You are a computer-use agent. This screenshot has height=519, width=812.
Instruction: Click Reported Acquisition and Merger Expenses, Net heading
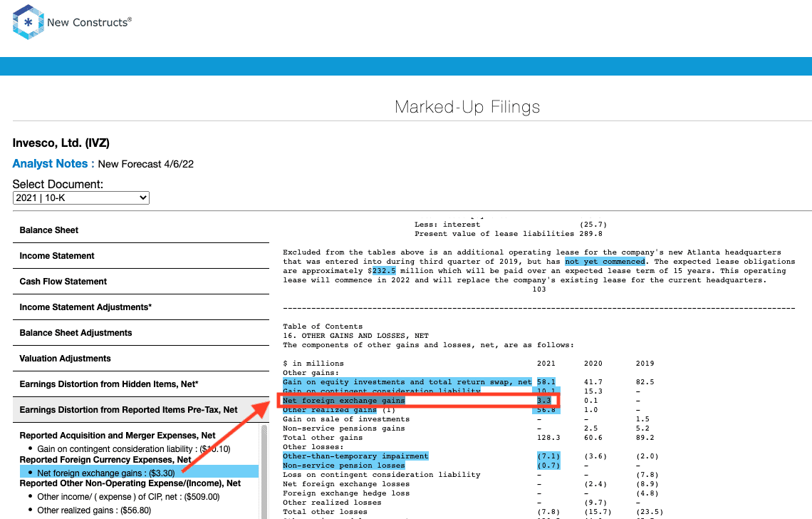coord(118,436)
